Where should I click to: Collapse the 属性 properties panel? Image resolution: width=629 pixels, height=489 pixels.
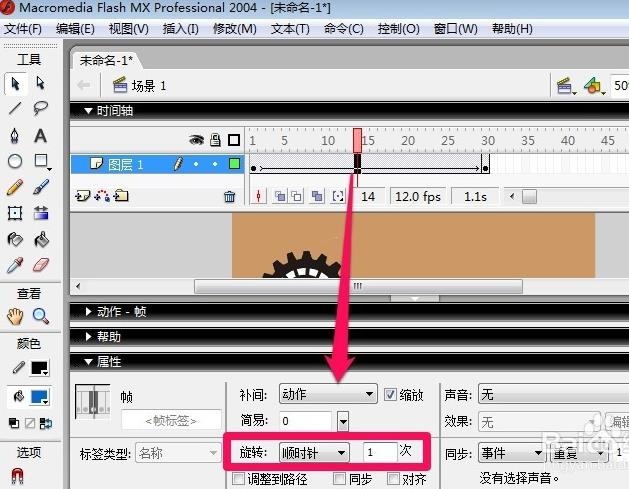pyautogui.click(x=88, y=362)
